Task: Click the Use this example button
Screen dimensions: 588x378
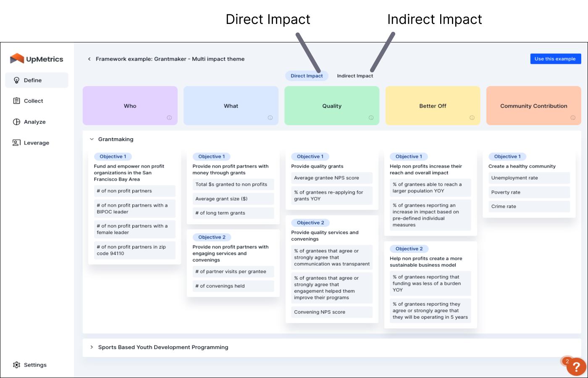Action: [x=555, y=59]
